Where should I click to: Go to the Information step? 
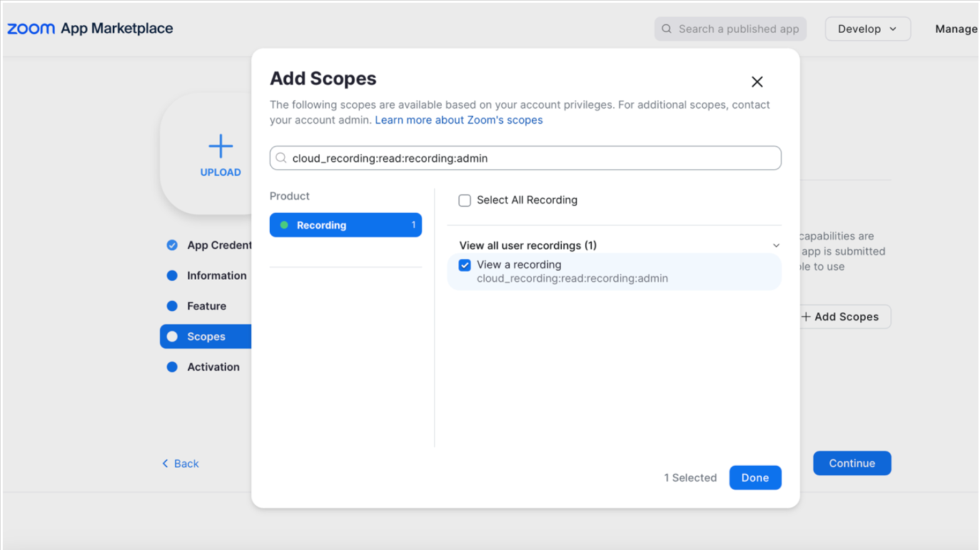pos(216,276)
